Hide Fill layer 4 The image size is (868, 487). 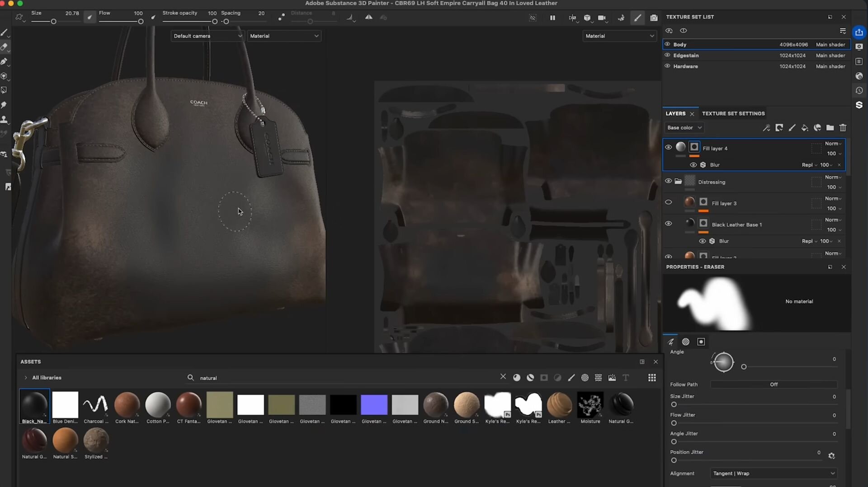pos(668,147)
